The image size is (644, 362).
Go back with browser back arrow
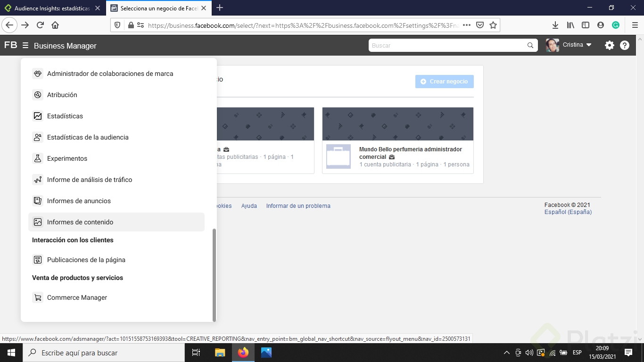pyautogui.click(x=9, y=25)
